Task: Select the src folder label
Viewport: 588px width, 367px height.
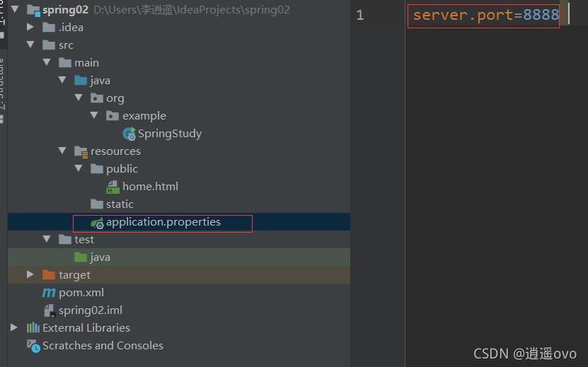Action: (x=66, y=45)
